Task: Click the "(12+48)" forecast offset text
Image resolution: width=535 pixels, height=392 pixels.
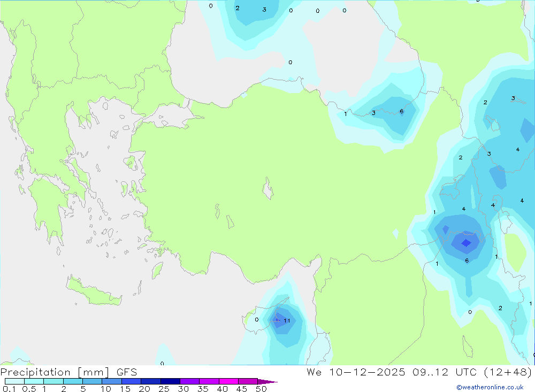Action: pos(508,372)
